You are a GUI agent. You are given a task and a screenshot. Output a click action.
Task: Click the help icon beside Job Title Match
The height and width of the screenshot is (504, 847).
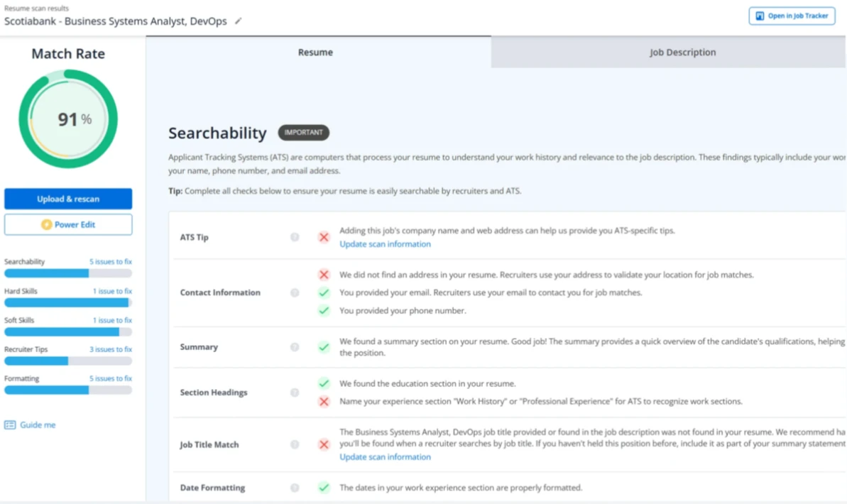[295, 444]
